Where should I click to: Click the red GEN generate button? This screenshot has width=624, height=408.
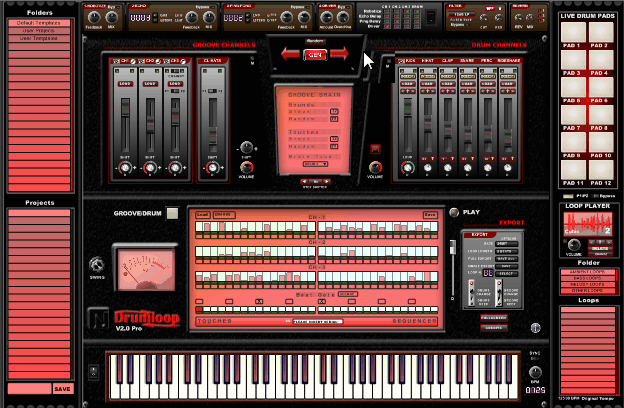pos(315,55)
